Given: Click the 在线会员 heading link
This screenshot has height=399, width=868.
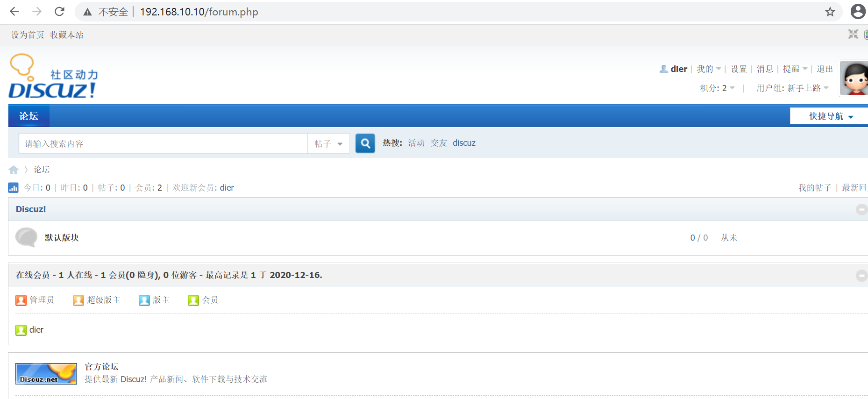Looking at the screenshot, I should point(33,275).
